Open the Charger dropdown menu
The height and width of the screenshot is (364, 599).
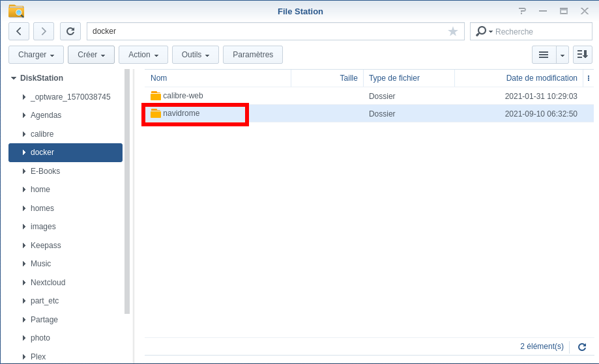point(36,55)
